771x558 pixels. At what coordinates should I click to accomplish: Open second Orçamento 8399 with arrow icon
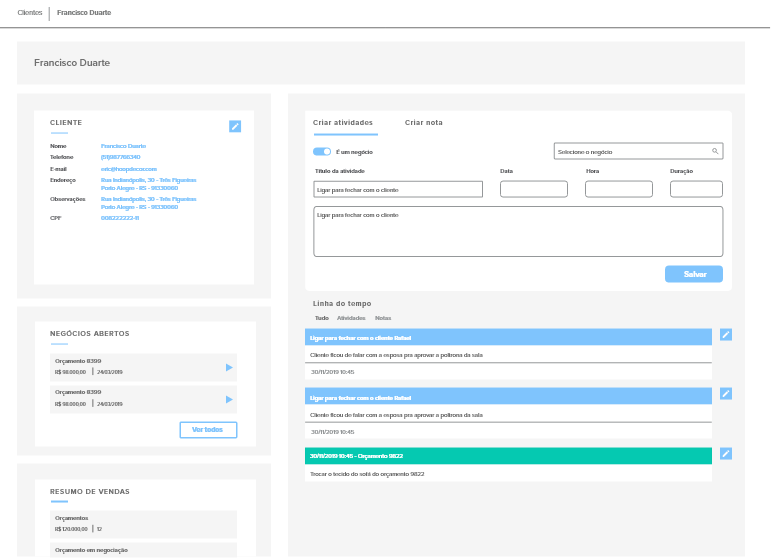tap(229, 399)
